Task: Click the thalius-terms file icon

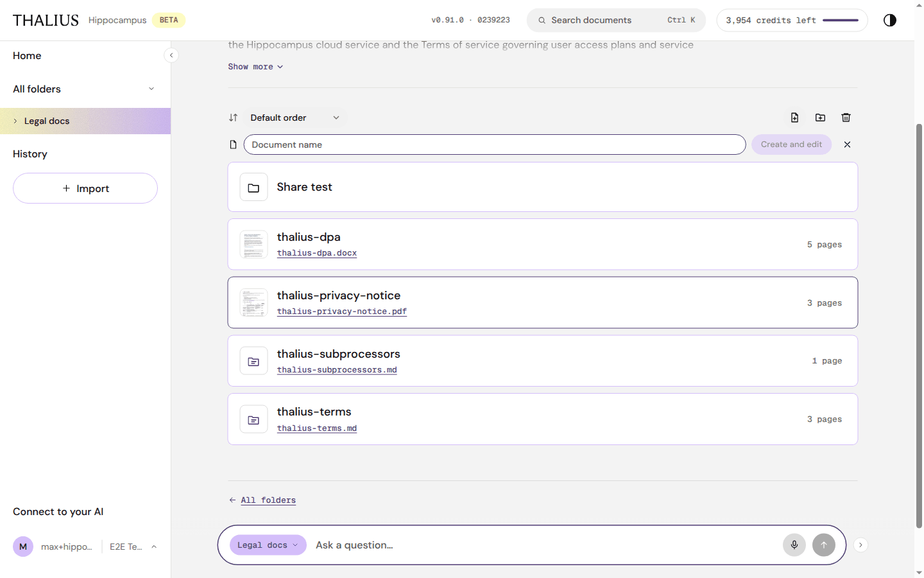Action: [x=253, y=419]
